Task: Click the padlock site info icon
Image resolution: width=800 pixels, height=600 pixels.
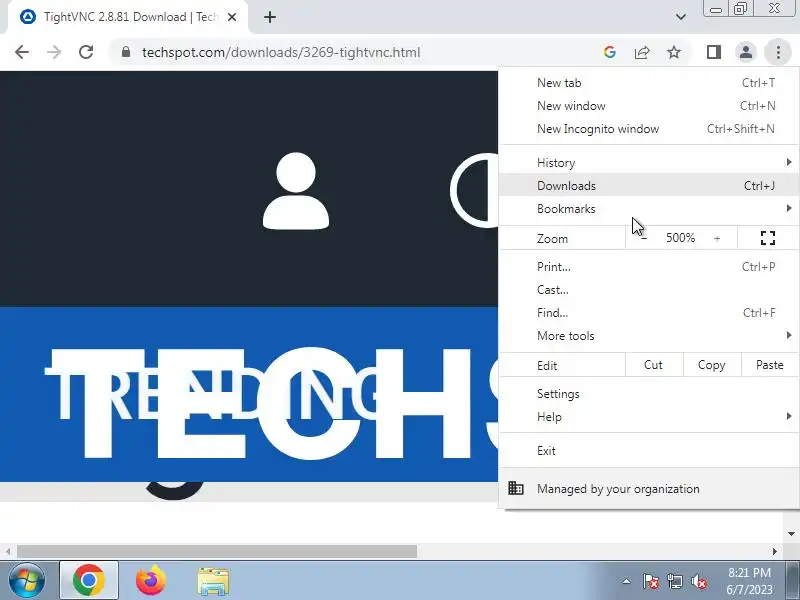Action: coord(126,52)
